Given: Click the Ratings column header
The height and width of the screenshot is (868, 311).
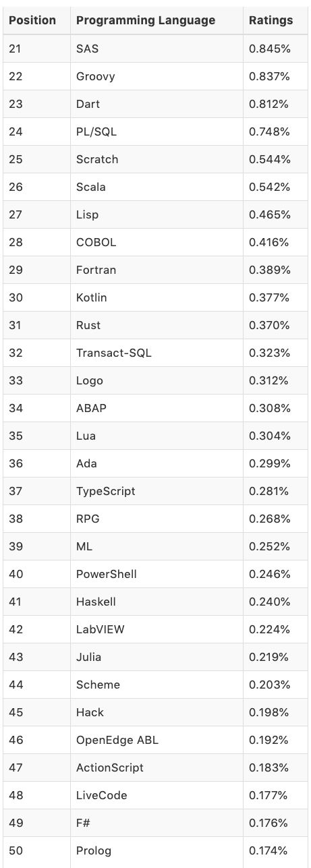Looking at the screenshot, I should tap(271, 20).
